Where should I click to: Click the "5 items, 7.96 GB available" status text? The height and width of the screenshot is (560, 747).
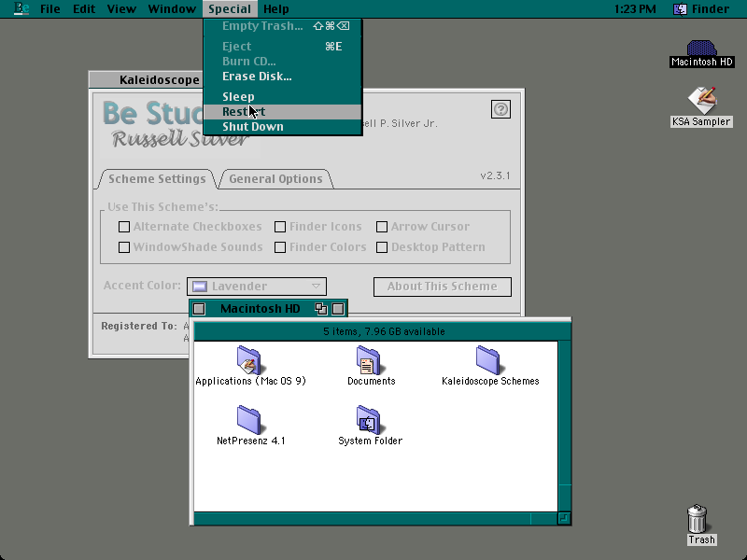tap(384, 331)
